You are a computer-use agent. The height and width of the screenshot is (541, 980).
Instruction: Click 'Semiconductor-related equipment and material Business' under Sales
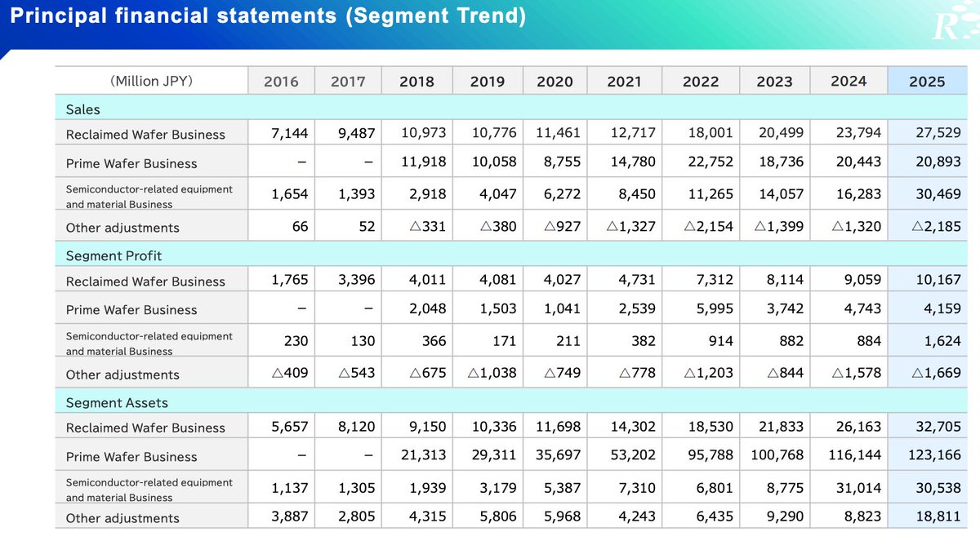pyautogui.click(x=149, y=196)
